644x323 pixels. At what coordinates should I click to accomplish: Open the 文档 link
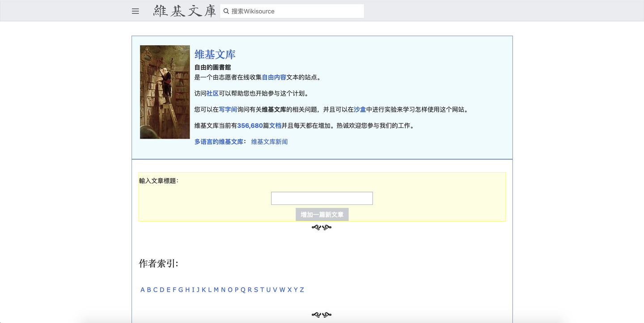click(274, 126)
